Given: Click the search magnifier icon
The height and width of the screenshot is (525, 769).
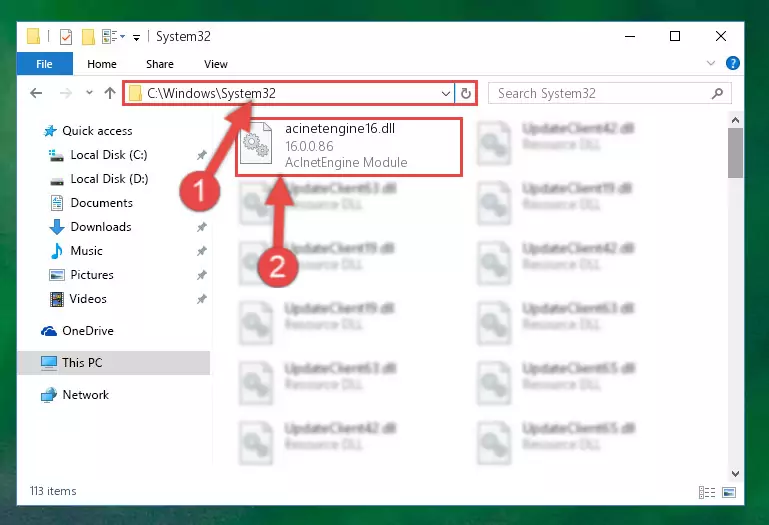Looking at the screenshot, I should point(717,93).
